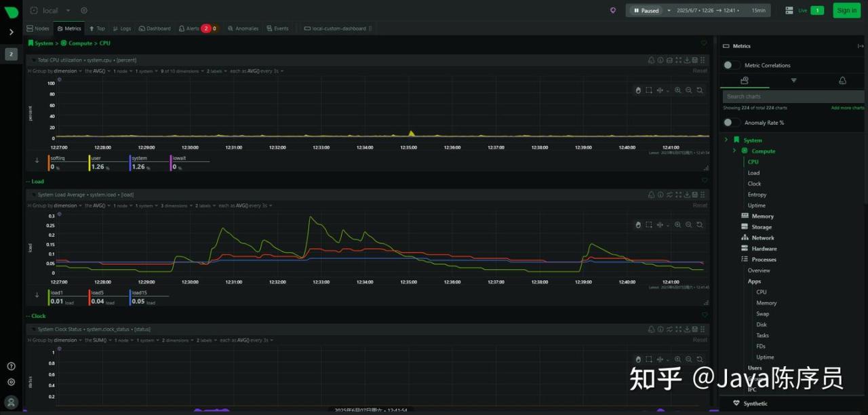Switch to the Top tab
Image resolution: width=868 pixels, height=415 pixels.
pyautogui.click(x=97, y=28)
